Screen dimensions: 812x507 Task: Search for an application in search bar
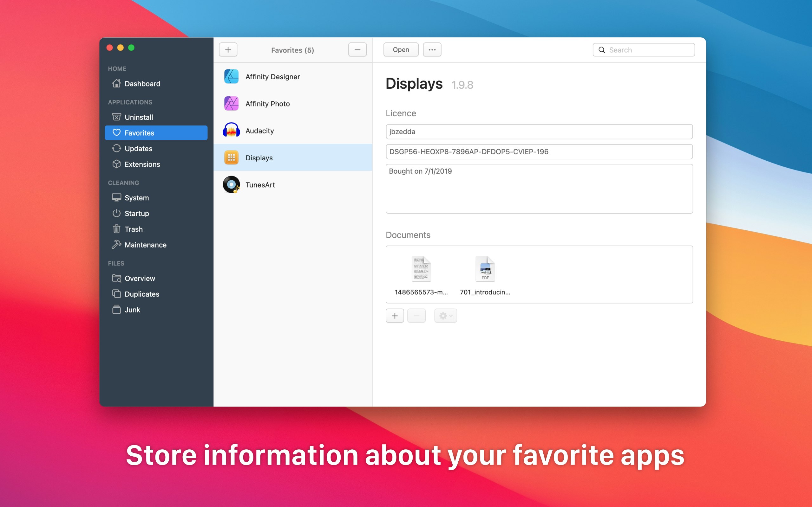click(x=644, y=49)
